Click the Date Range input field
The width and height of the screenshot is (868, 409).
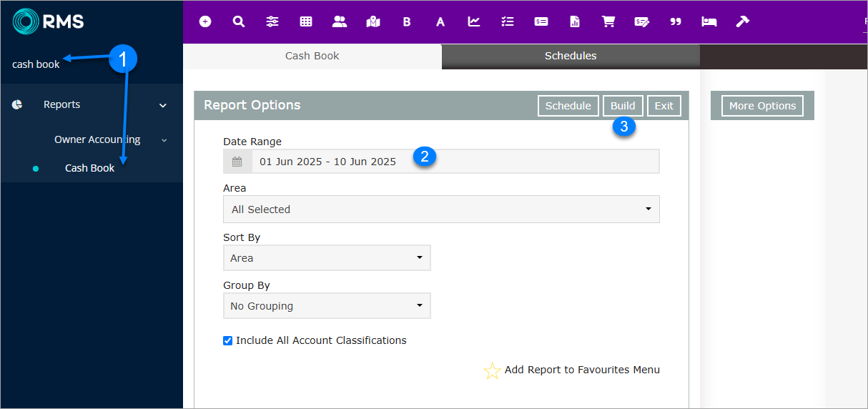click(455, 162)
